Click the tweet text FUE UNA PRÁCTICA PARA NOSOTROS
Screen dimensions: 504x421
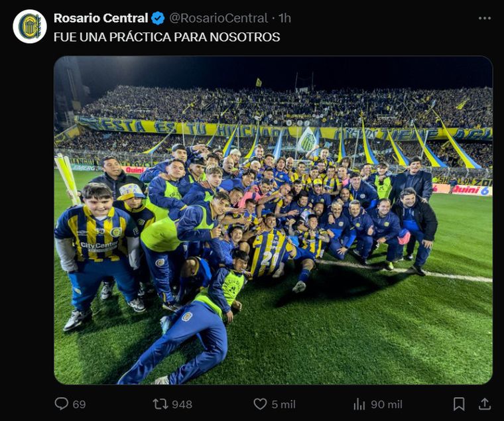point(166,37)
